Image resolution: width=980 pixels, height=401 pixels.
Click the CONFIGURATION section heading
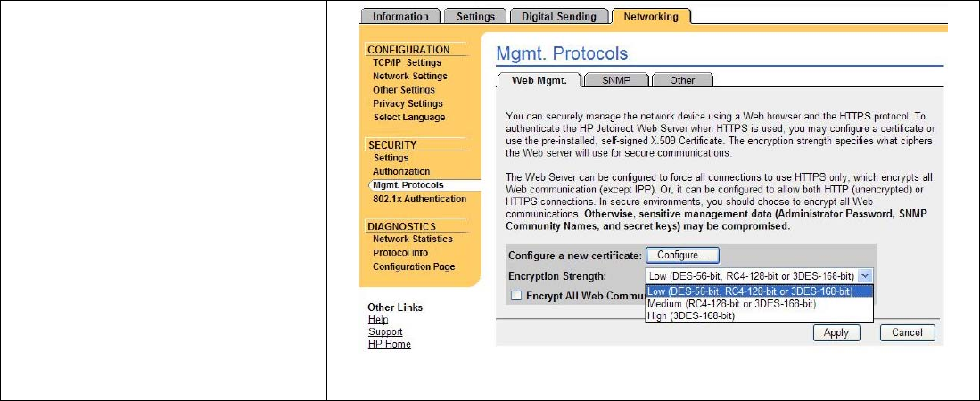tap(408, 49)
